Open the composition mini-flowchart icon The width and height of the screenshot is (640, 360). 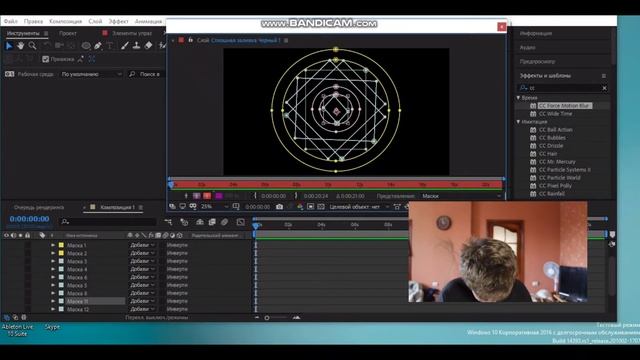click(x=168, y=222)
